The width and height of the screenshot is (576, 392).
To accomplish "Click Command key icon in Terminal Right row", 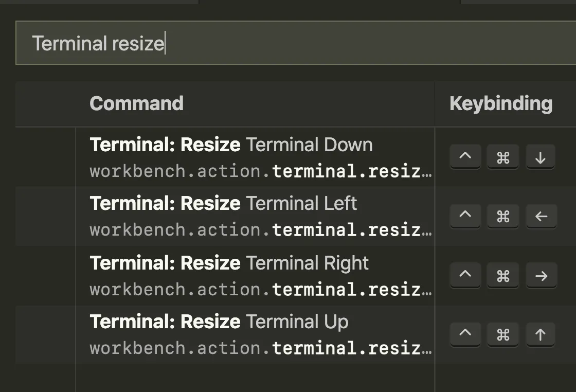I will coord(503,276).
